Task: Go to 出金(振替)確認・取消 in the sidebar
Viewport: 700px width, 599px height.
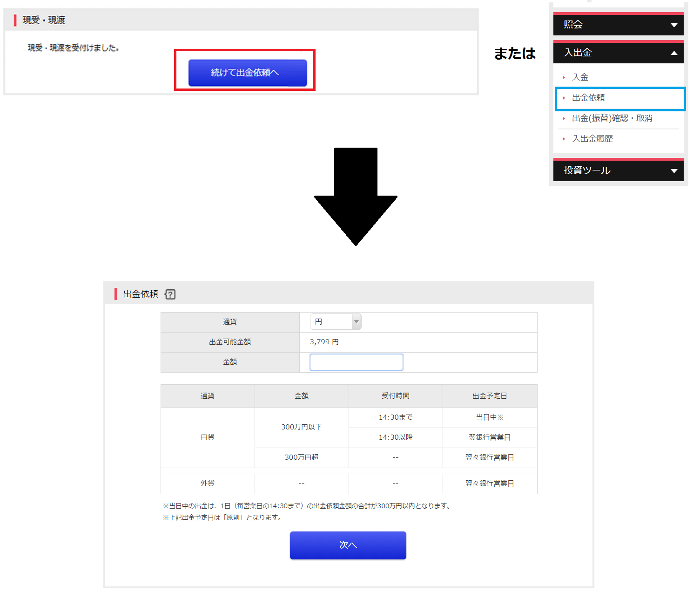Action: [612, 118]
